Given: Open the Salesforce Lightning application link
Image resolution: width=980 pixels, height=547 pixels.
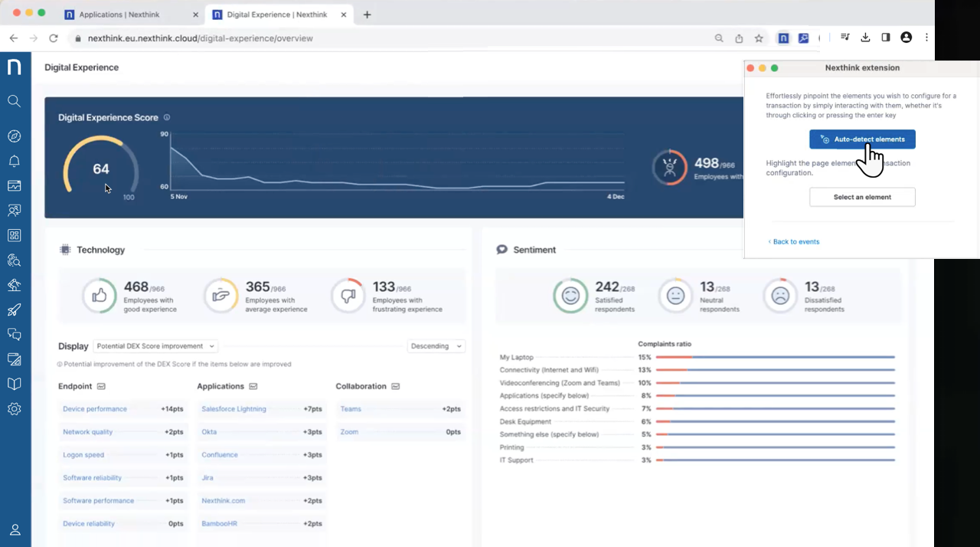Looking at the screenshot, I should click(234, 409).
